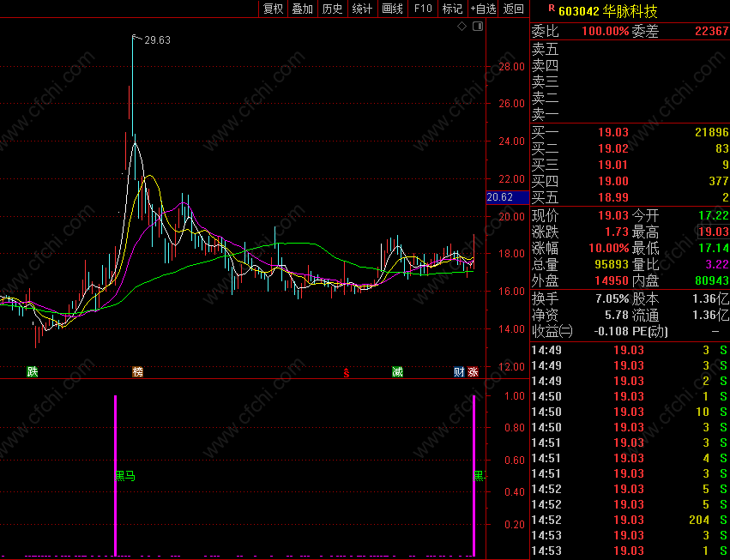Click the 买一 volume 21896
Image resolution: width=730 pixels, height=560 pixels.
712,132
